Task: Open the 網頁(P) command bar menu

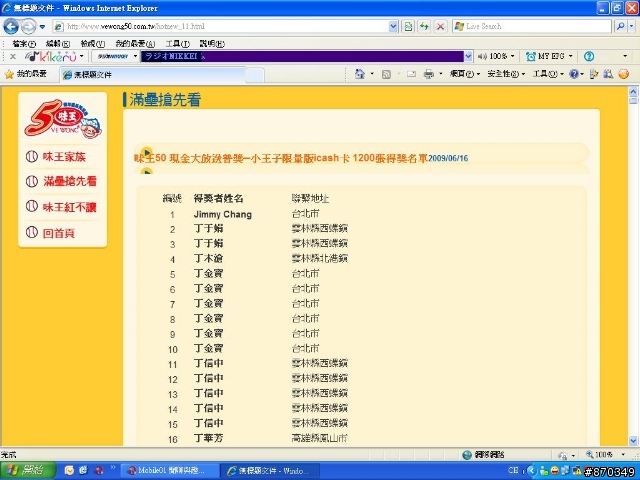Action: (464, 74)
